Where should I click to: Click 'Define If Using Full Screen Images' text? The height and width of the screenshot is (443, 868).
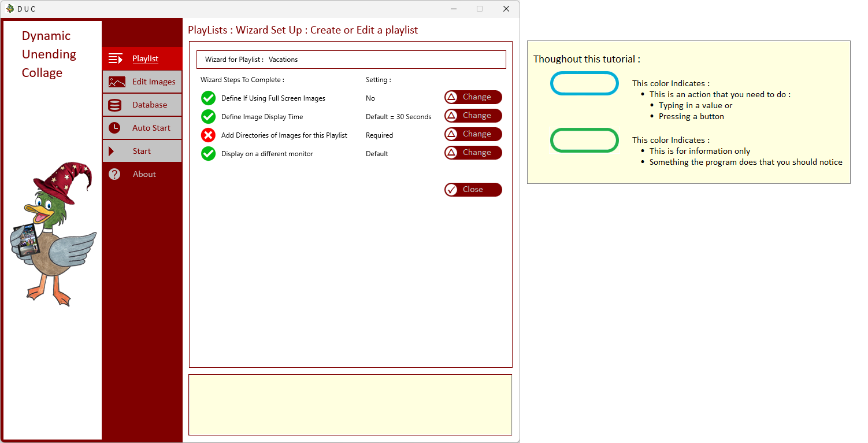point(273,98)
